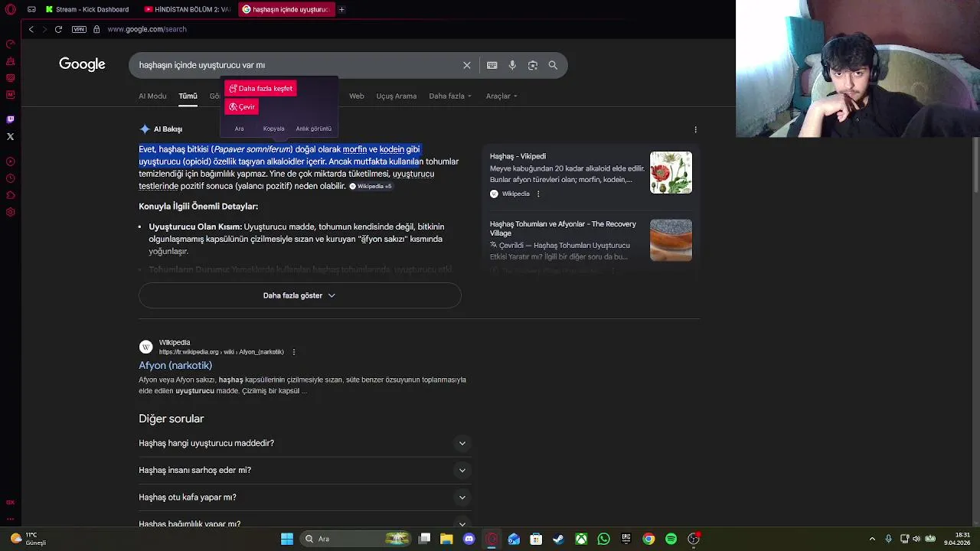The height and width of the screenshot is (551, 980).
Task: Click Kopyala in selection popup
Action: 273,129
